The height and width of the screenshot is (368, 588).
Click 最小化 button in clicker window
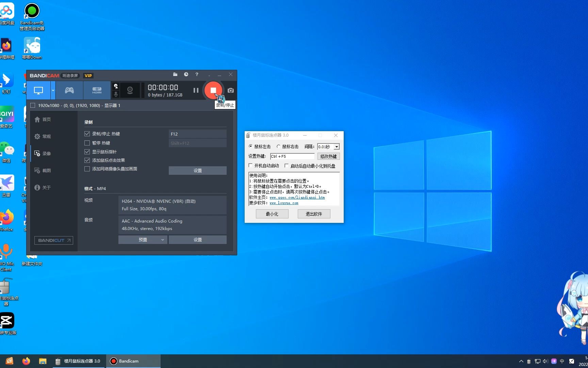tap(272, 214)
